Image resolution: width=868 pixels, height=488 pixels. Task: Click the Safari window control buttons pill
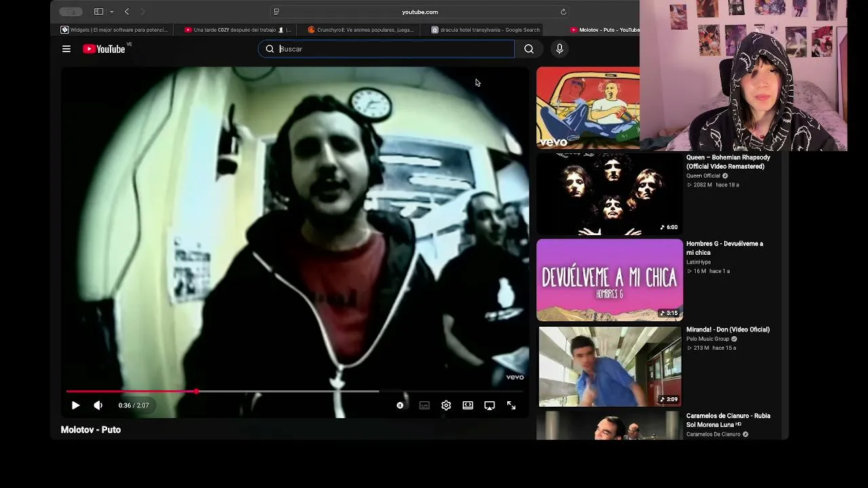click(71, 12)
